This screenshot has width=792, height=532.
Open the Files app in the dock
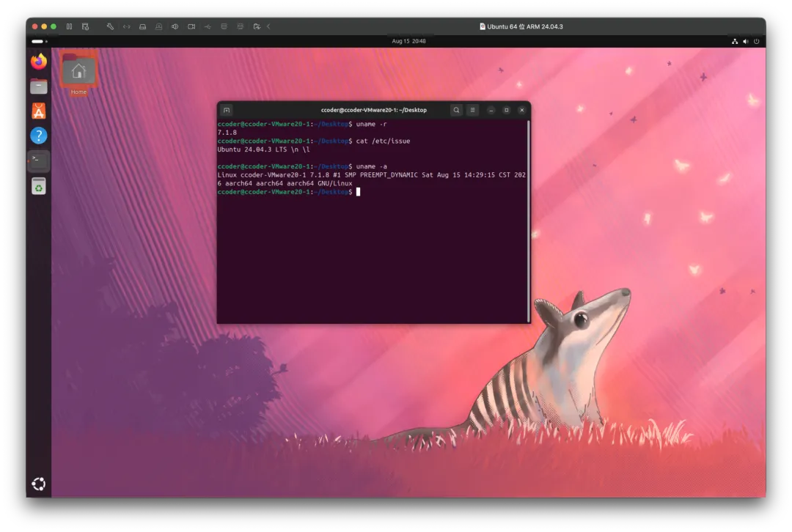coord(39,86)
